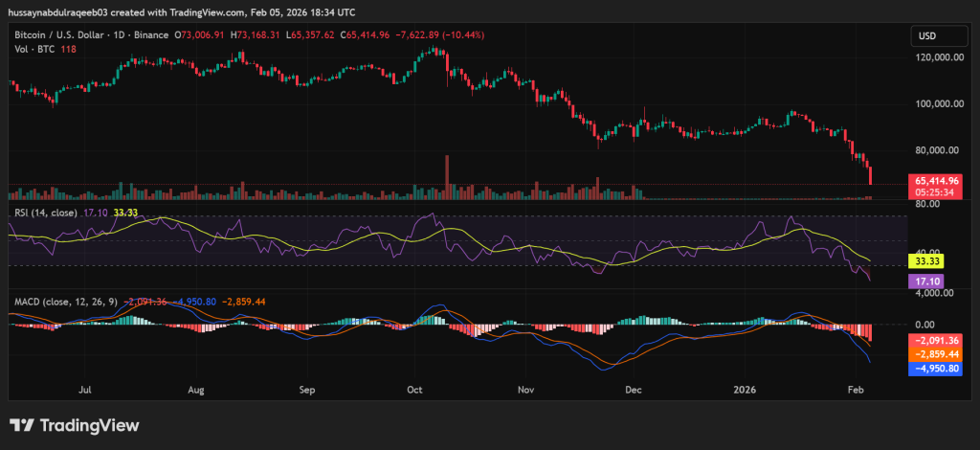Click the 2026 label on the time axis
The width and height of the screenshot is (980, 450).
click(744, 391)
